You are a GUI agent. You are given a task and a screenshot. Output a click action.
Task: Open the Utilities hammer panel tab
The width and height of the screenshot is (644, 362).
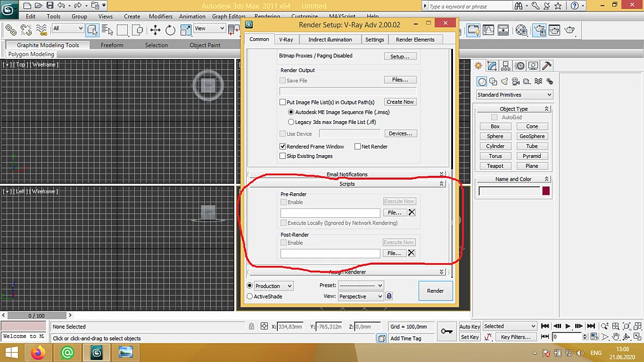[x=547, y=66]
